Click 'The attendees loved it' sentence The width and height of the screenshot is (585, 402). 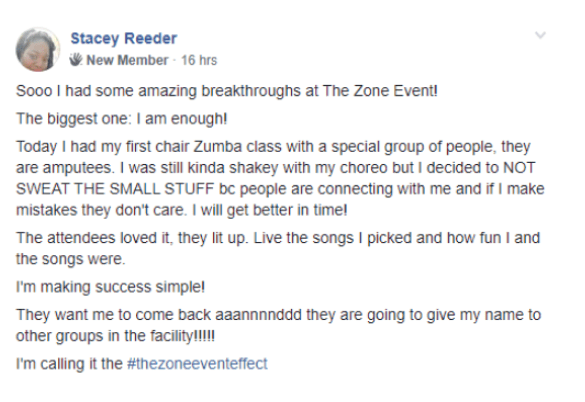pos(93,238)
